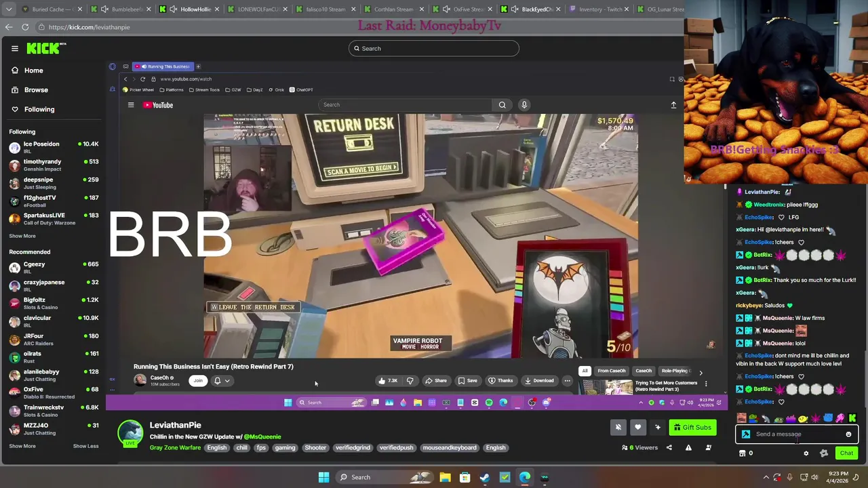Image resolution: width=868 pixels, height=488 pixels.
Task: Open Ice Poseidon channel in Following list
Action: (54, 146)
